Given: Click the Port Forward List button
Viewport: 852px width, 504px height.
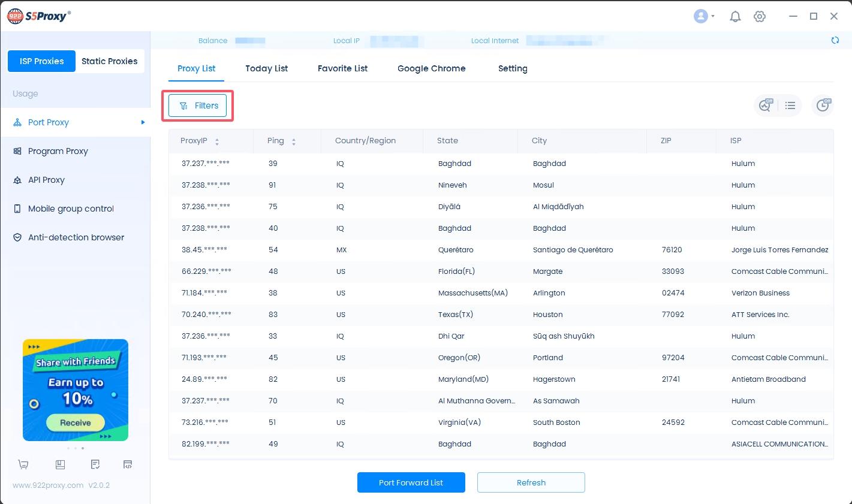Looking at the screenshot, I should click(411, 482).
